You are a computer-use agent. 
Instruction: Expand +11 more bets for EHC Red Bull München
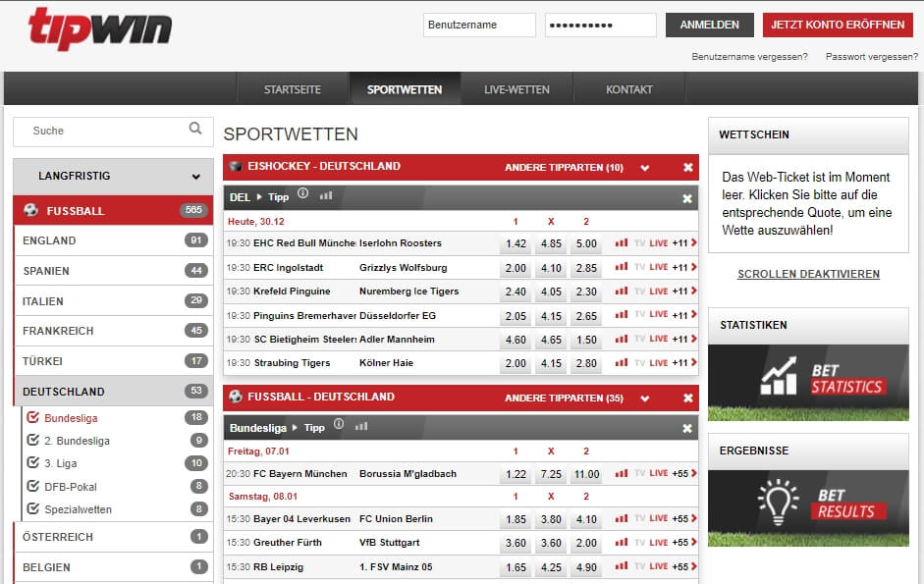point(684,242)
